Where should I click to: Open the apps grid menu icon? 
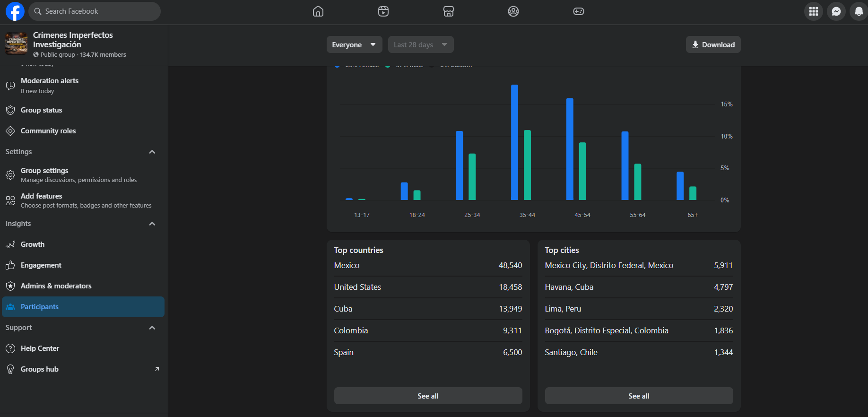[x=814, y=11]
